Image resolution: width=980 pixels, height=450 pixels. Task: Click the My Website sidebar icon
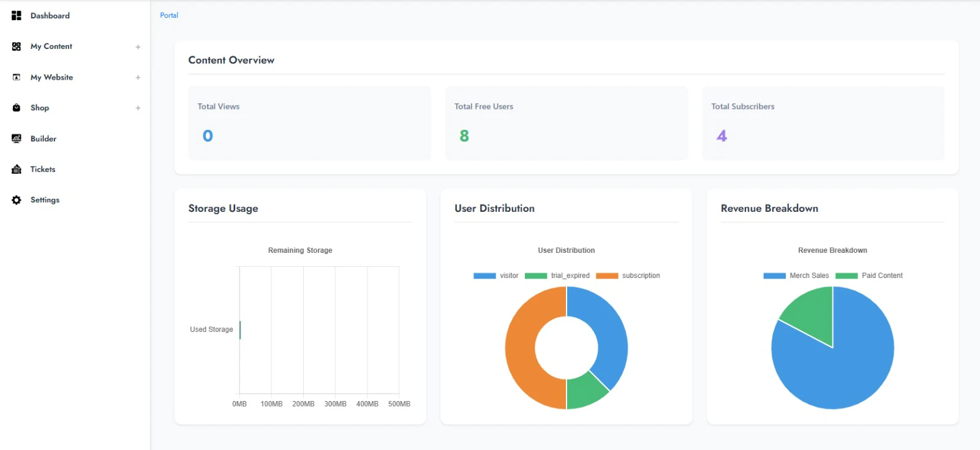(17, 77)
